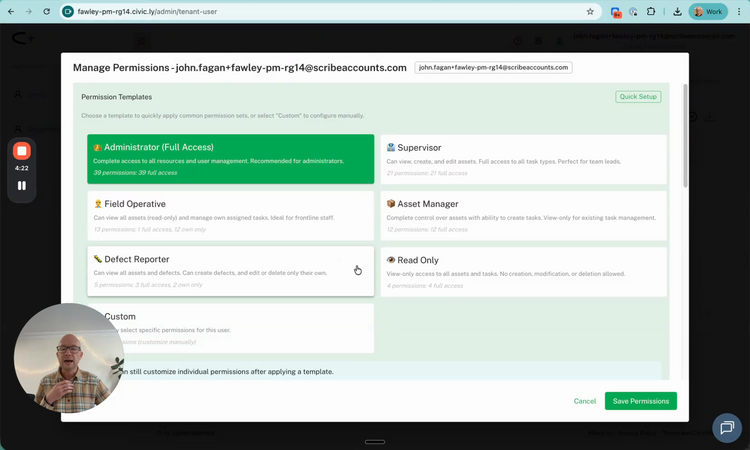750x450 pixels.
Task: Click the dialog's vertical scrollbar
Action: [x=685, y=136]
